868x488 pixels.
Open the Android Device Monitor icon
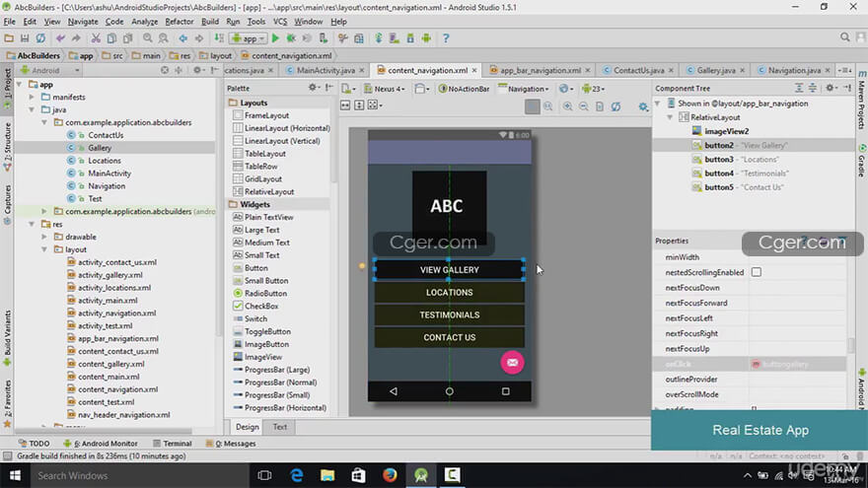(426, 38)
